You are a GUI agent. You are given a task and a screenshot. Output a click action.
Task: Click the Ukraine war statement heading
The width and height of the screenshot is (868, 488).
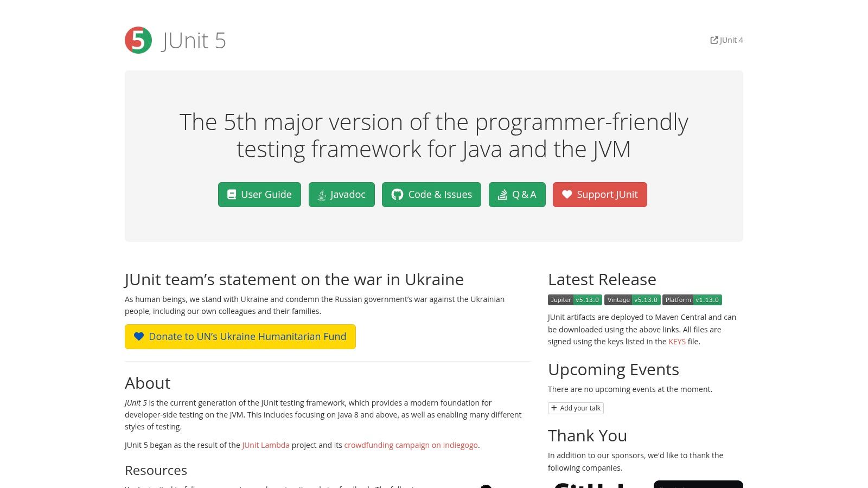click(294, 280)
